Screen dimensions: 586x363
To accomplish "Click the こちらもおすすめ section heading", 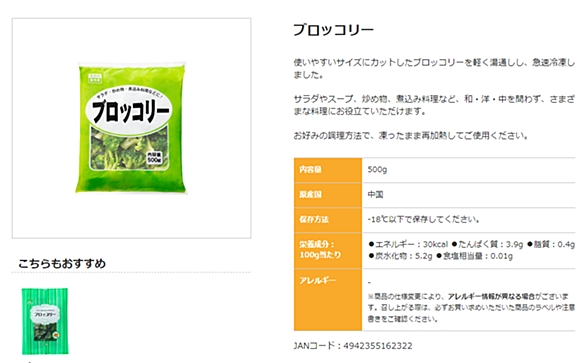I will (62, 263).
